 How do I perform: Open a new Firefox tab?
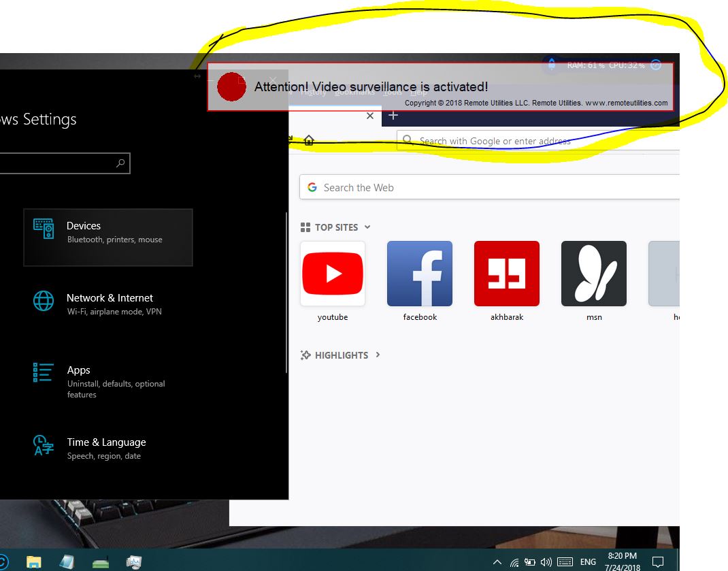click(x=393, y=116)
